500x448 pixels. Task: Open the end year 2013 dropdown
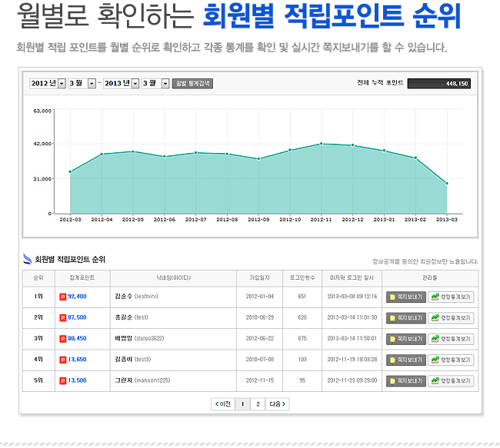pos(122,84)
